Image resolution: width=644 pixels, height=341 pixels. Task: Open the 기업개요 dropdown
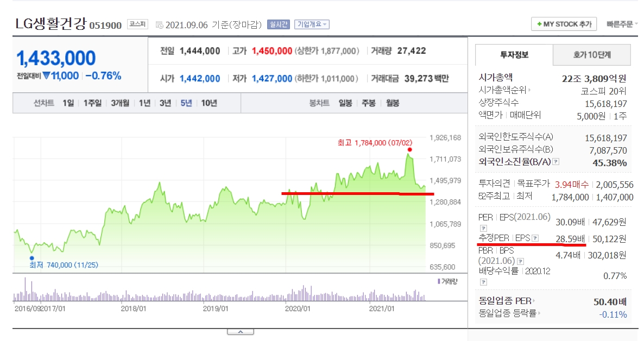pos(312,24)
